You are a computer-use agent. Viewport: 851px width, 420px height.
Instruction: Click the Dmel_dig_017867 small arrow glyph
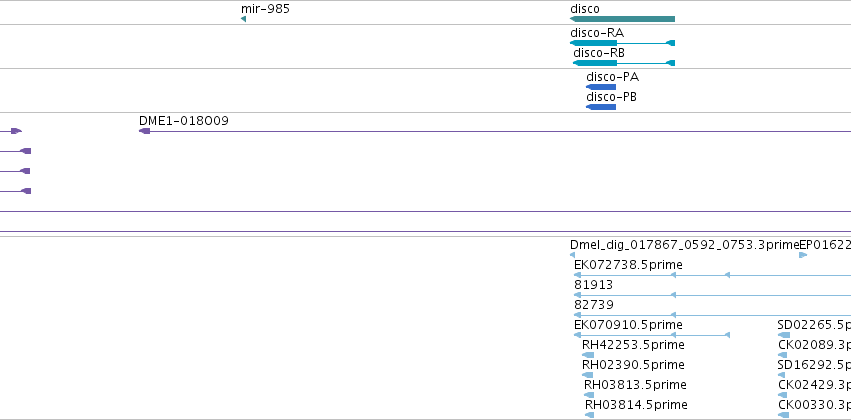pos(573,255)
